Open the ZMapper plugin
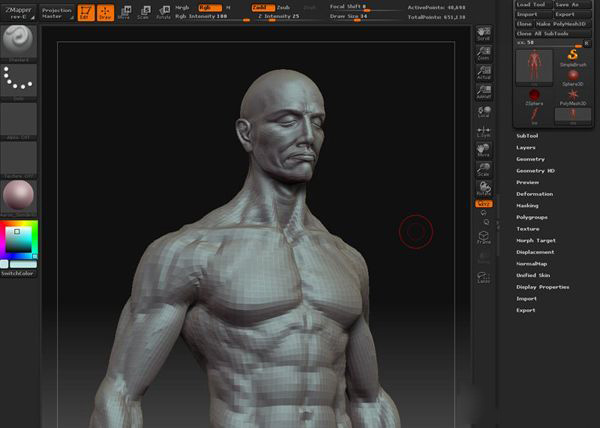 click(18, 12)
